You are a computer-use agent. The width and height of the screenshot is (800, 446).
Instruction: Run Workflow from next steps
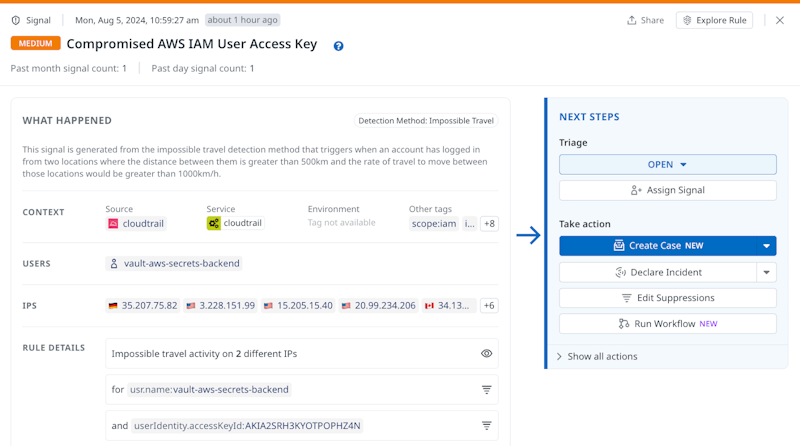(667, 324)
